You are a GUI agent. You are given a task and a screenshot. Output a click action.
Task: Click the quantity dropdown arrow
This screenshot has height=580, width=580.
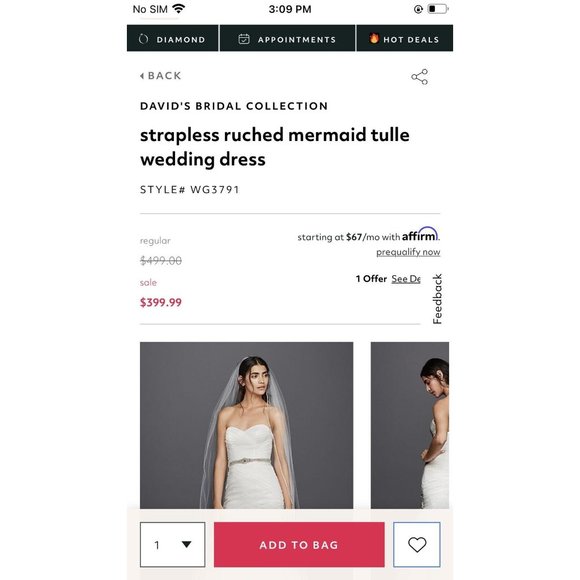tap(186, 544)
